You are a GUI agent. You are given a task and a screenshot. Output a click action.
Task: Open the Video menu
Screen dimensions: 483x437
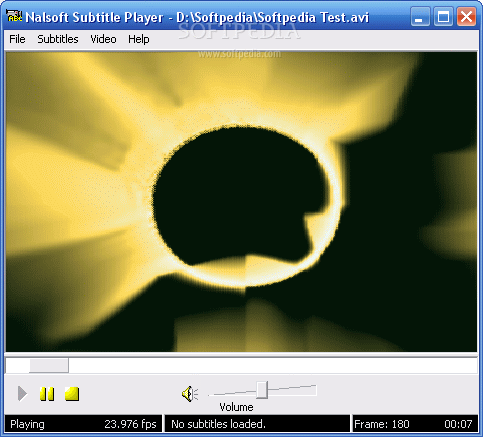click(x=103, y=39)
